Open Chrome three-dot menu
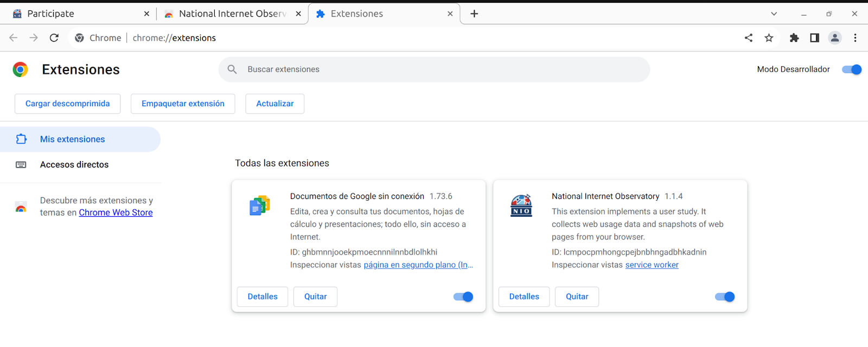The width and height of the screenshot is (868, 347). (x=855, y=38)
